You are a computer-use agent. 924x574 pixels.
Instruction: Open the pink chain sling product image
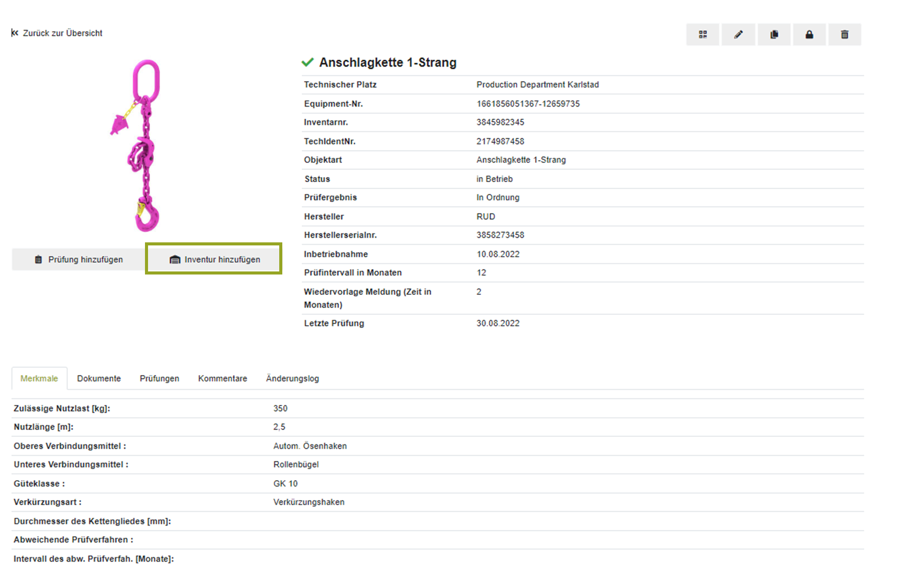tap(138, 145)
